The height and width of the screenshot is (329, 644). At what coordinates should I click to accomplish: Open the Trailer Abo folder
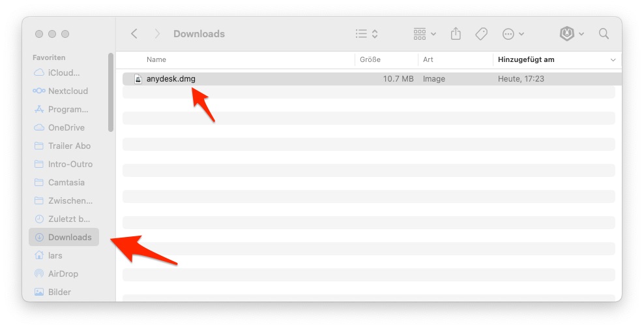click(x=64, y=146)
